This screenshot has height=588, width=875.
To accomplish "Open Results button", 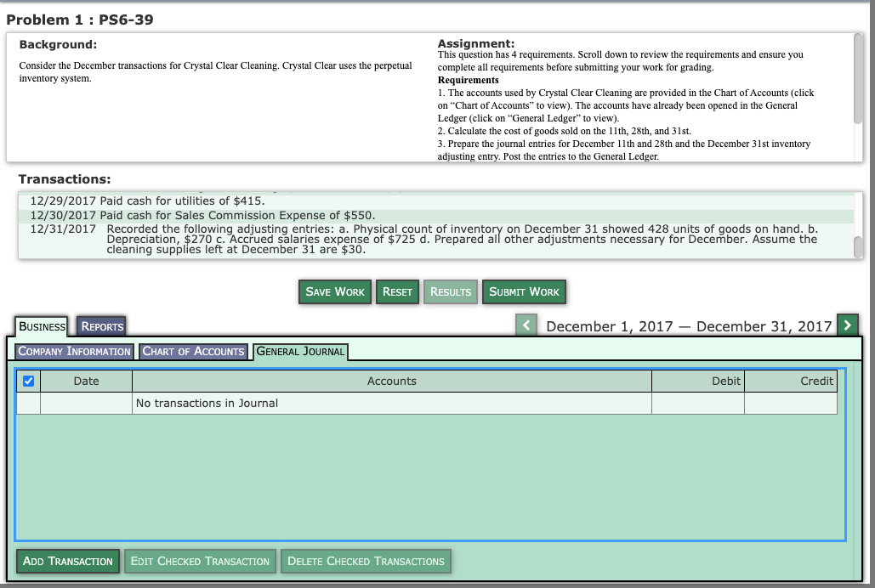I will click(451, 291).
